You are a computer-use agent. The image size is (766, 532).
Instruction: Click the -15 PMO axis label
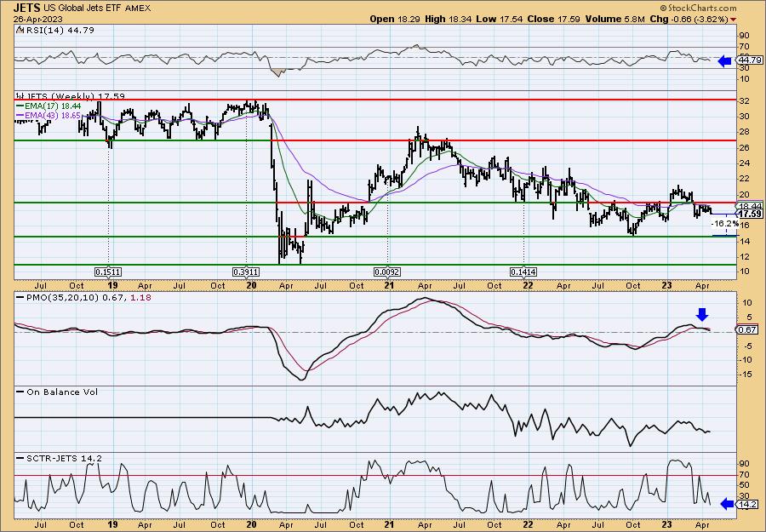pos(746,375)
